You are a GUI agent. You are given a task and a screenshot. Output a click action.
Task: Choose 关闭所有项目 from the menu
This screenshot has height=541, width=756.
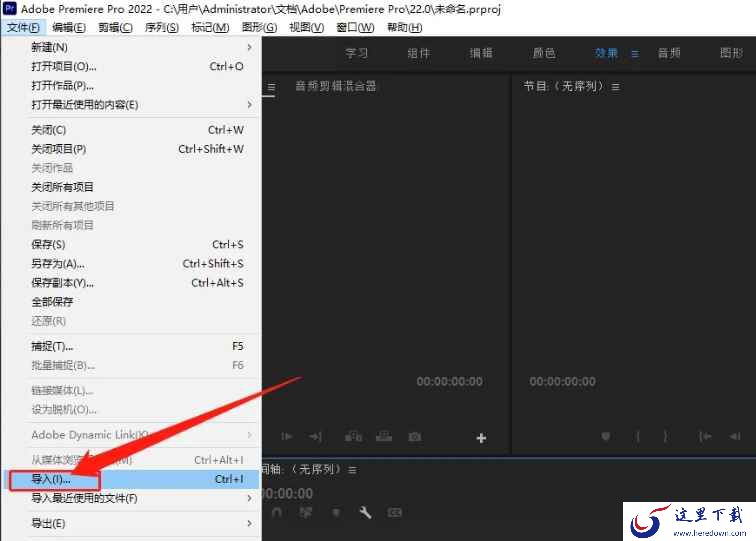(x=132, y=187)
